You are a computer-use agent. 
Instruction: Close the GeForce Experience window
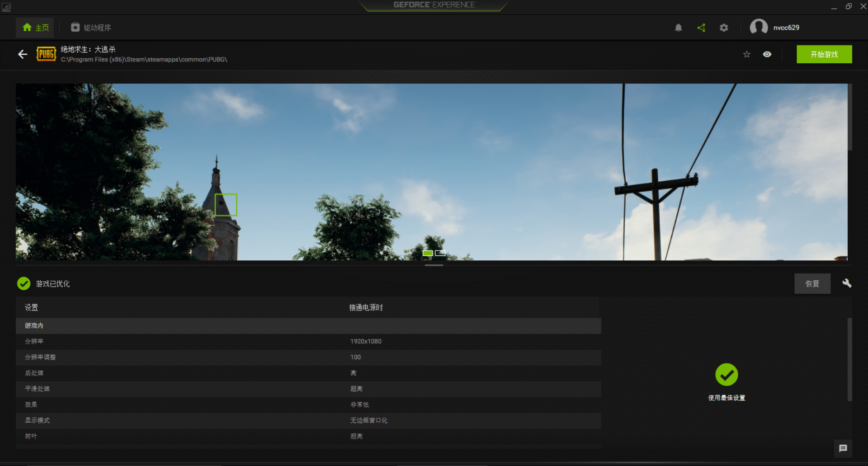(x=863, y=6)
